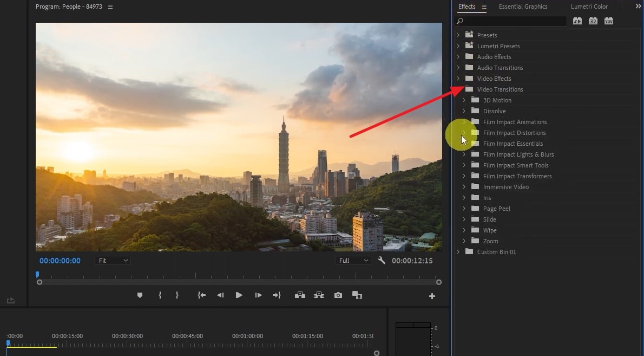Click the blue 00:00:00:00 playhead timecode
Image resolution: width=644 pixels, height=356 pixels.
coord(60,261)
